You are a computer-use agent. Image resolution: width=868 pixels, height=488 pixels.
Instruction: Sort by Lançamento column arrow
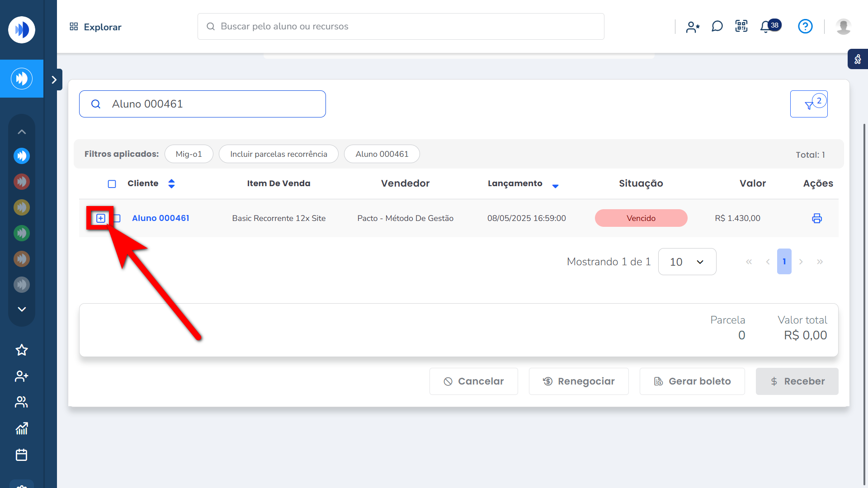click(x=555, y=186)
